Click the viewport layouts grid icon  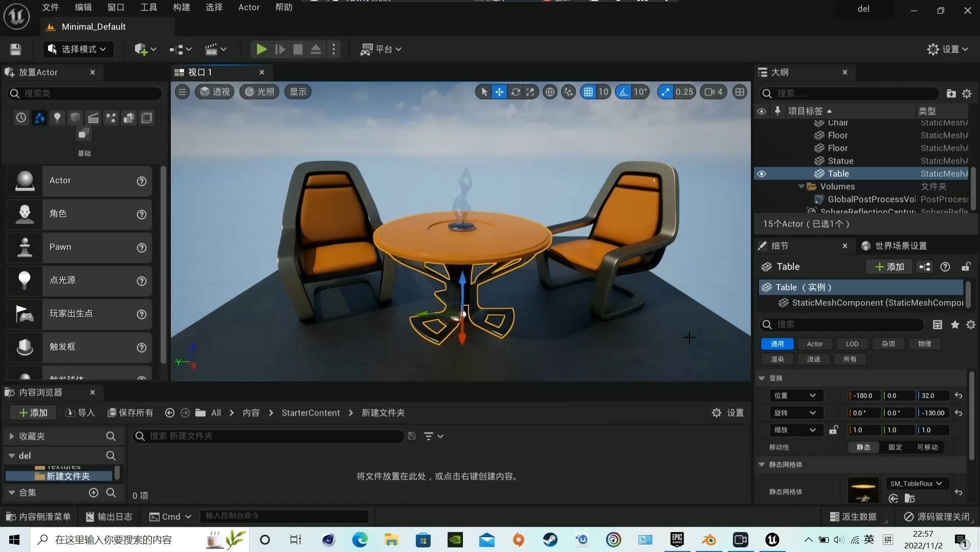(x=740, y=92)
